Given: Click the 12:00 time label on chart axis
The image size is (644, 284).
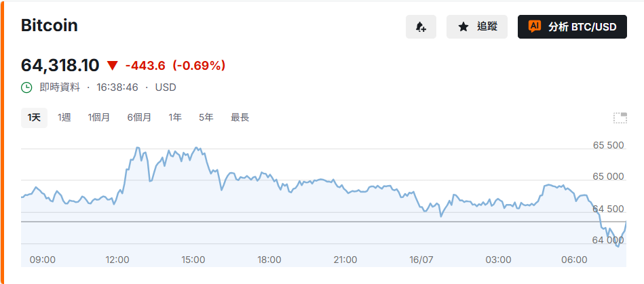Looking at the screenshot, I should tap(117, 260).
